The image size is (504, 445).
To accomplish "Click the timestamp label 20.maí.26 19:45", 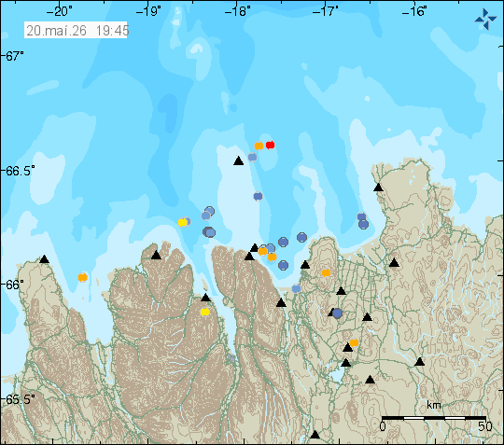I will 76,31.
